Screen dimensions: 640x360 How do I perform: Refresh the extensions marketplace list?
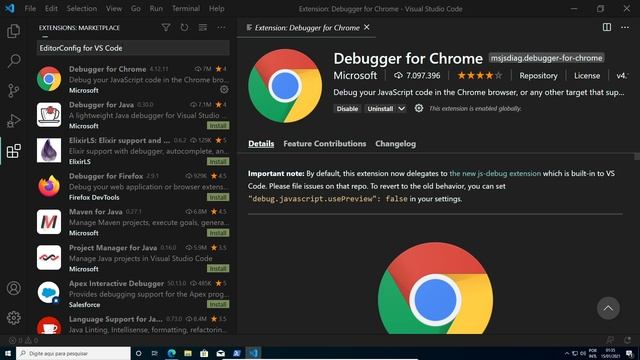pyautogui.click(x=184, y=27)
